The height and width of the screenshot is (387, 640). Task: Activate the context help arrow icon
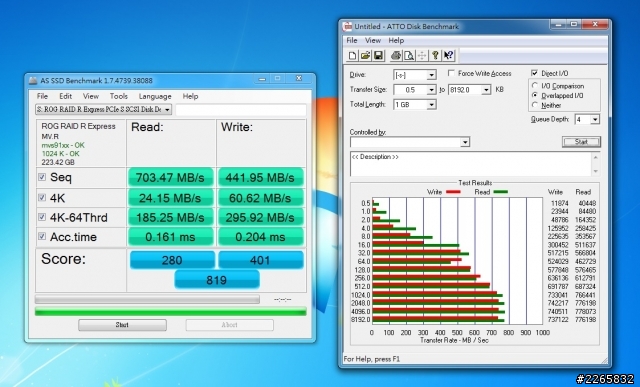448,56
